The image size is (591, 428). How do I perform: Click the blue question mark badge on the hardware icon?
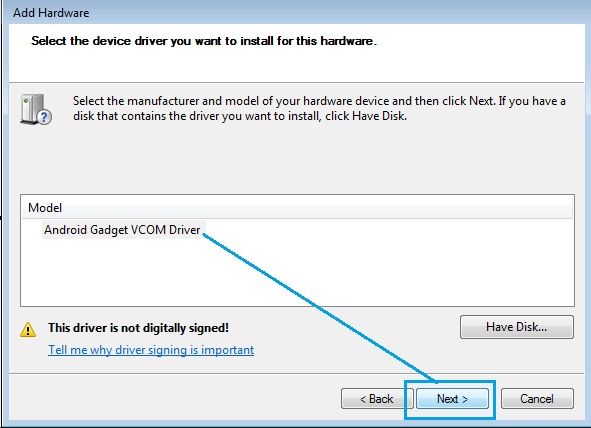[44, 117]
